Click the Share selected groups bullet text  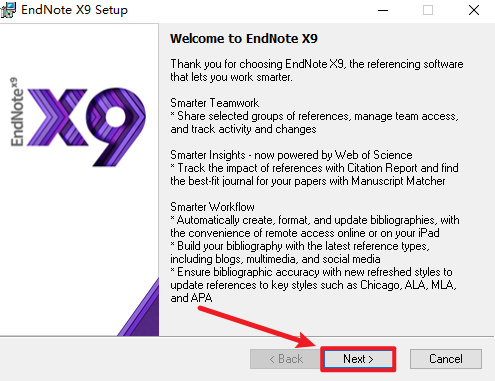[x=314, y=122]
